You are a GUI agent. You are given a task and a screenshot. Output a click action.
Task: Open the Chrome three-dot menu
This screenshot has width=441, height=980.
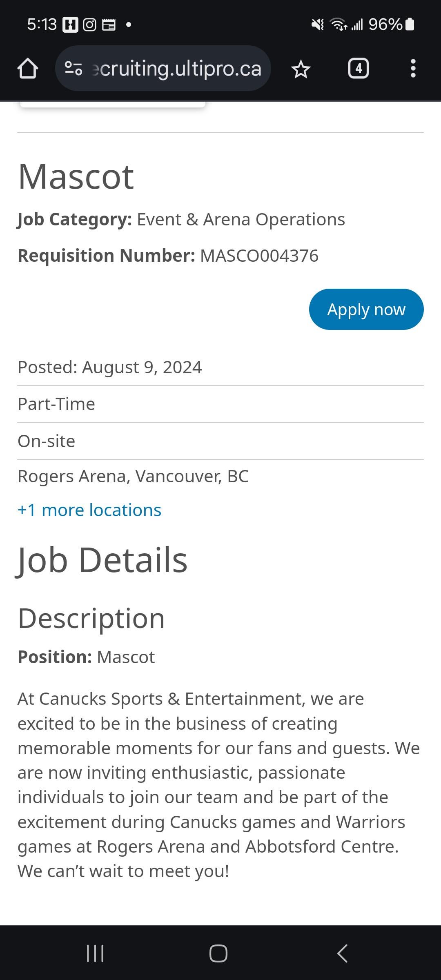413,69
